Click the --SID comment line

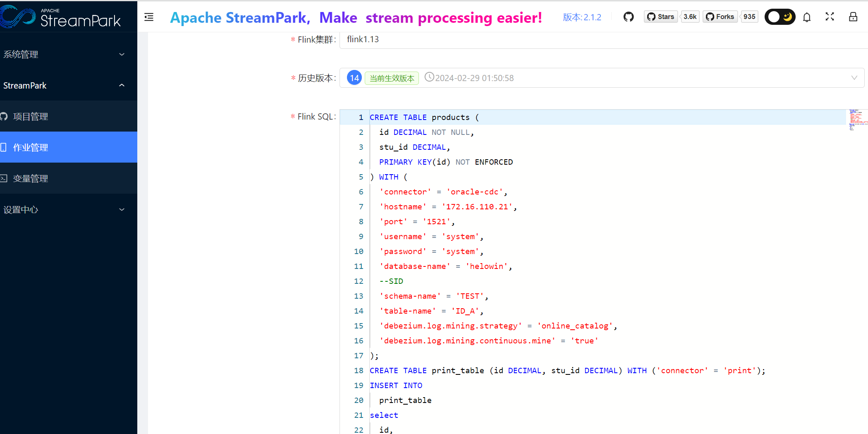(x=391, y=281)
